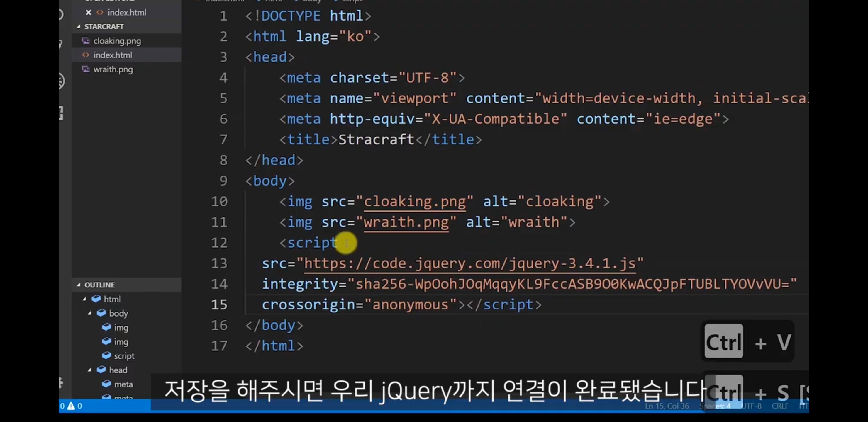Open cloaking.png in the explorer

(117, 41)
